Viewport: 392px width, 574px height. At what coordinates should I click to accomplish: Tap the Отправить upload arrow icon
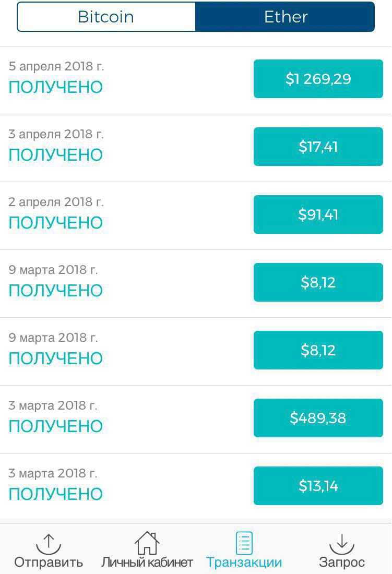(49, 543)
